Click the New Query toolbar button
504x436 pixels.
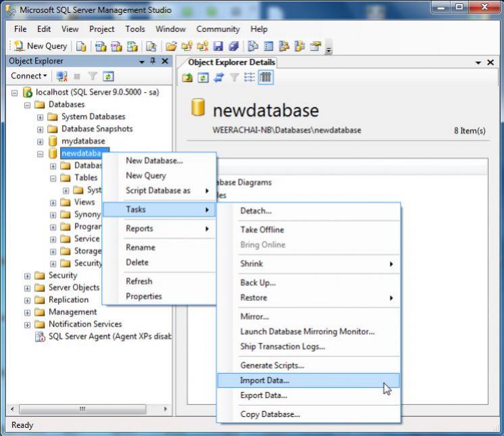coord(41,46)
